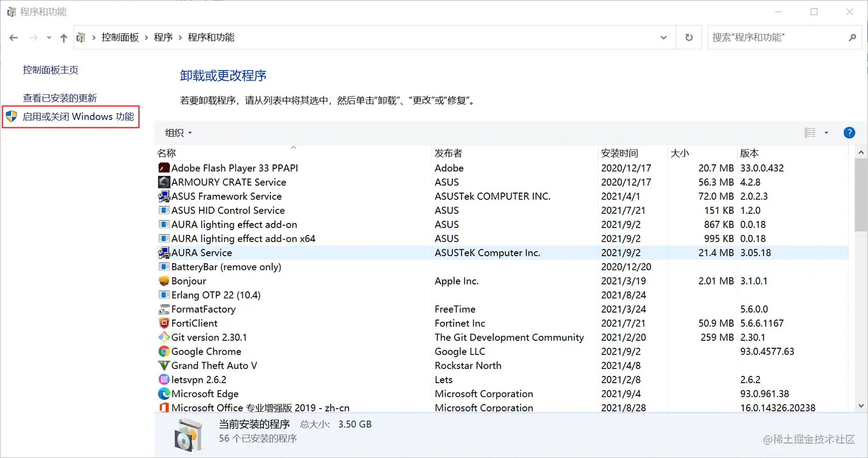Sort by the 大小 column header

click(x=703, y=153)
